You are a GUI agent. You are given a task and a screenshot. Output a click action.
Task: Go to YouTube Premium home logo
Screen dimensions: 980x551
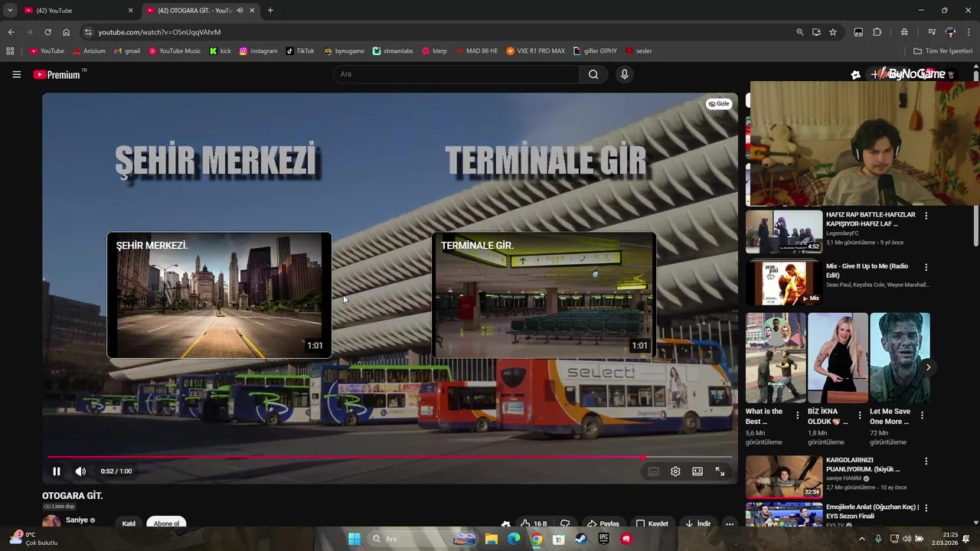pyautogui.click(x=59, y=74)
